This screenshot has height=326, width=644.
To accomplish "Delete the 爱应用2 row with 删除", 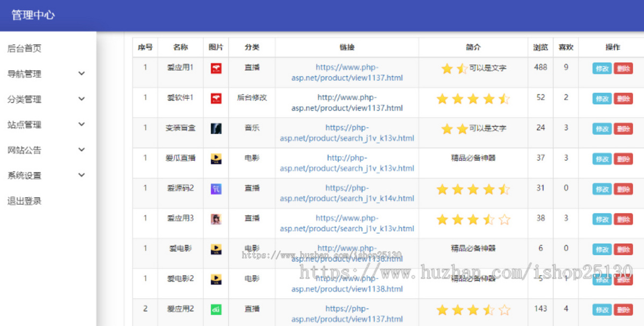I will 623,310.
